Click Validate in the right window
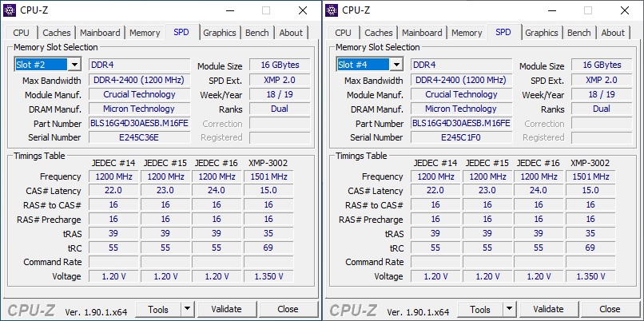The width and height of the screenshot is (644, 321). 548,309
